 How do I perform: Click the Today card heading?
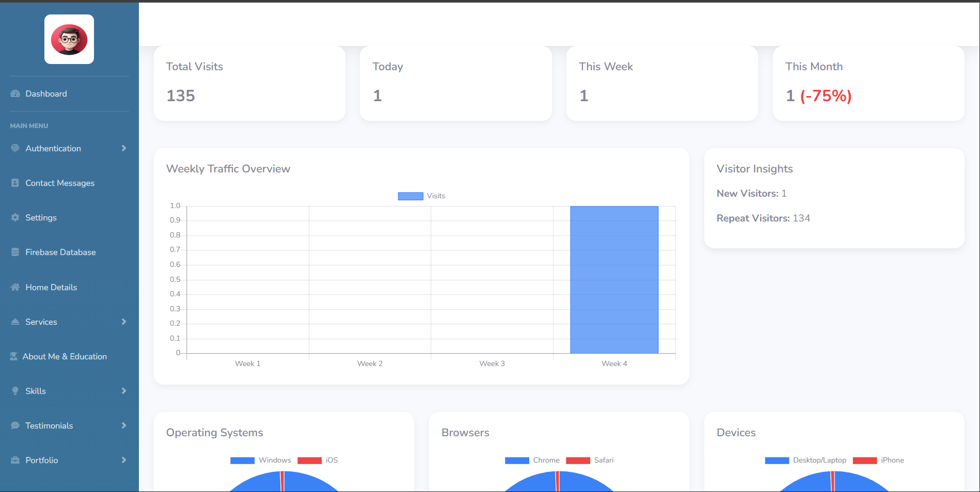pos(388,67)
